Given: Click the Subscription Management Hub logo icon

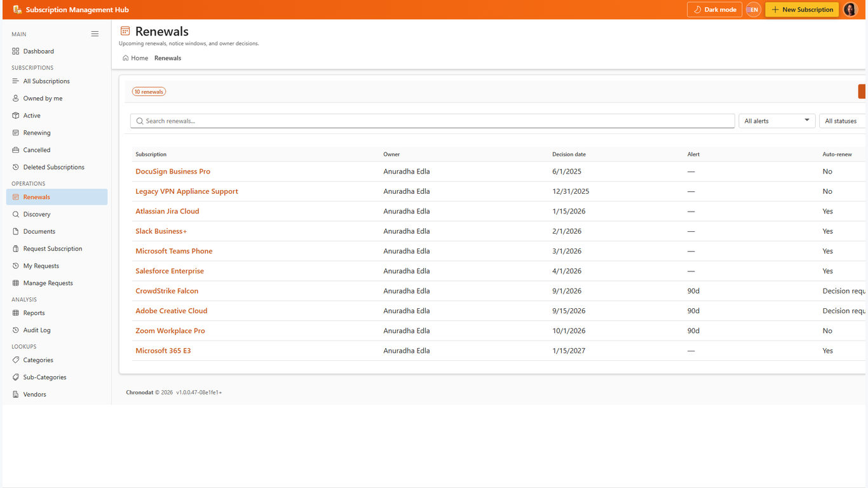Looking at the screenshot, I should click(17, 10).
